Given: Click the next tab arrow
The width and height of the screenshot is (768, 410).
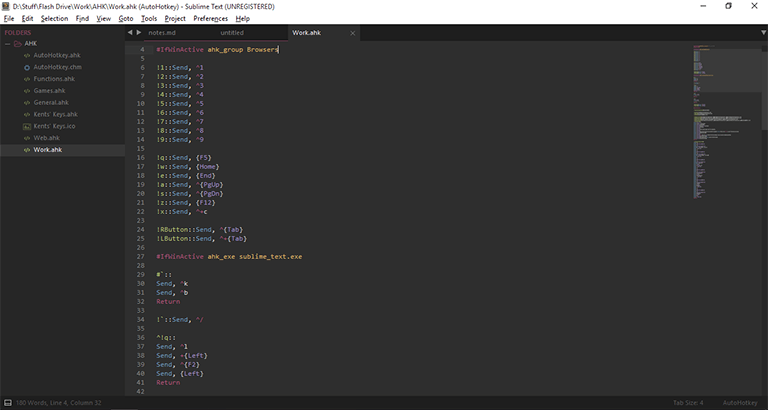Looking at the screenshot, I should [x=139, y=32].
